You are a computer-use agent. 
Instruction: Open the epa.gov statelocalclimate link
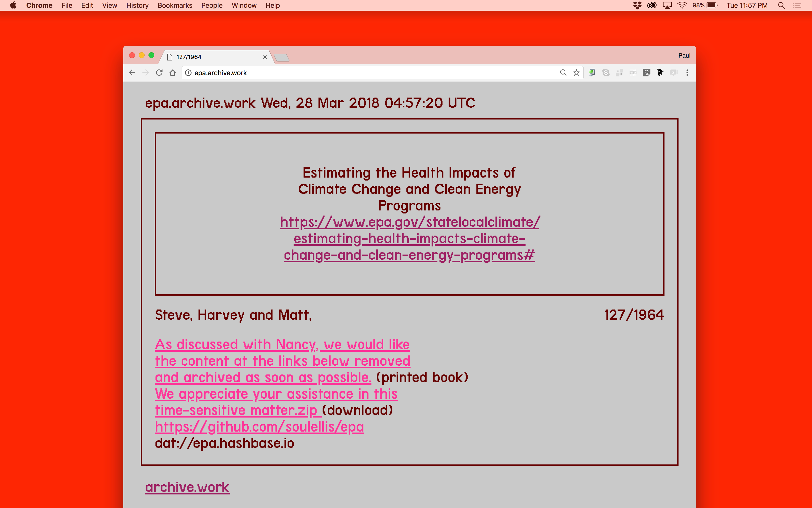pos(409,239)
